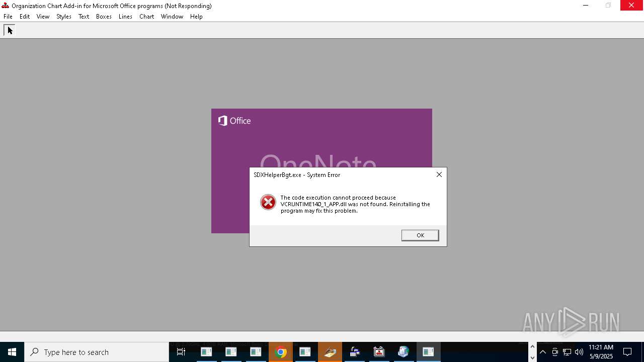Screen dimensions: 644x362
Task: Open the Lines menu
Action: coord(126,17)
